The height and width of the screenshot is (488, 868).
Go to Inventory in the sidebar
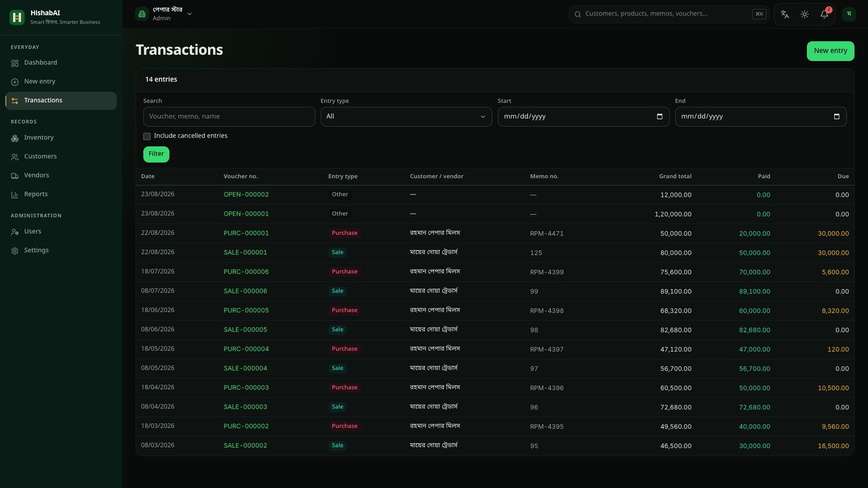(61, 138)
